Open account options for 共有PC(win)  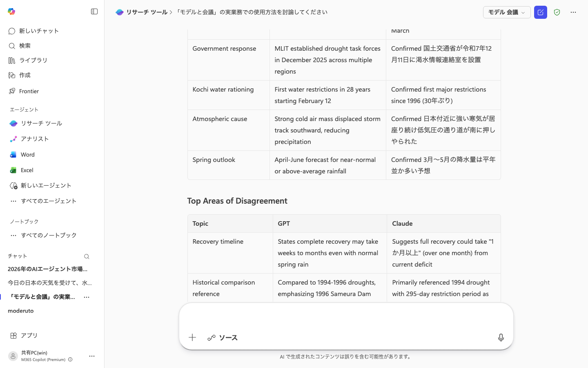(92, 356)
